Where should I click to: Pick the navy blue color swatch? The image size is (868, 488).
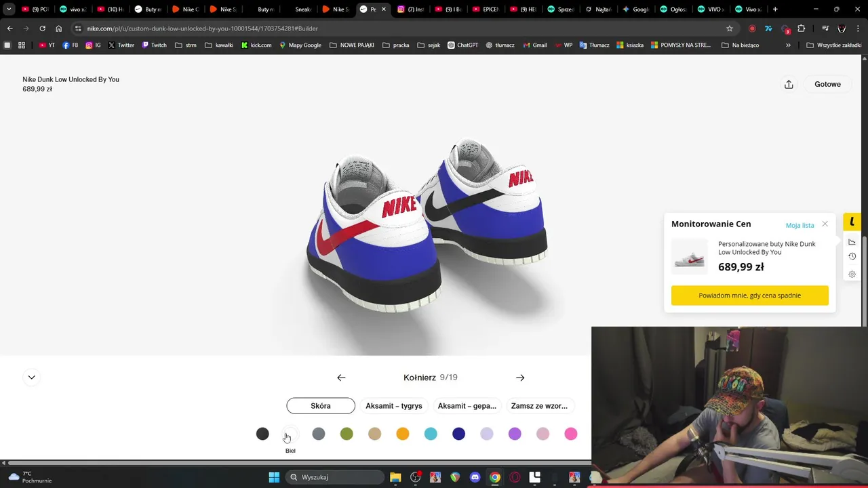point(459,434)
